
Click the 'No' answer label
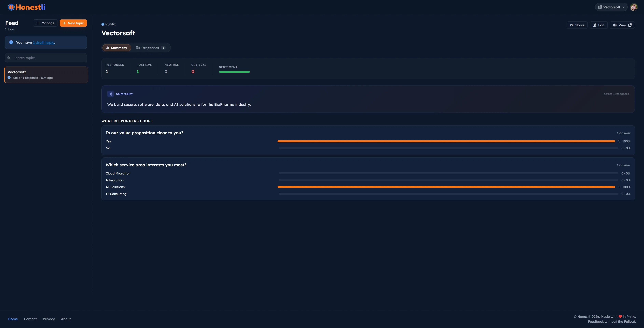pyautogui.click(x=108, y=148)
